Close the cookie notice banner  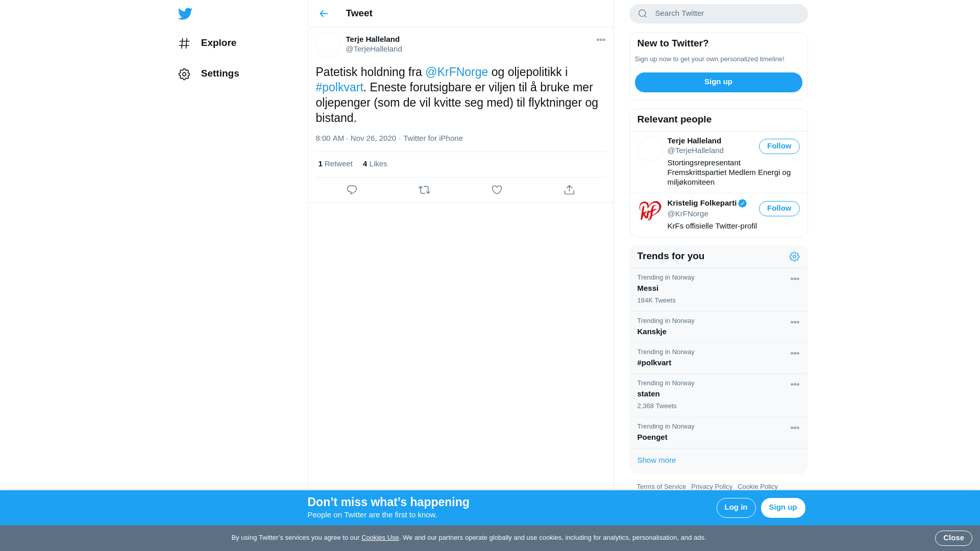(953, 538)
